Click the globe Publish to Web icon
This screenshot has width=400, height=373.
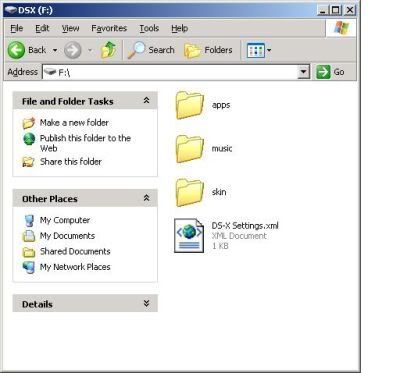point(29,139)
